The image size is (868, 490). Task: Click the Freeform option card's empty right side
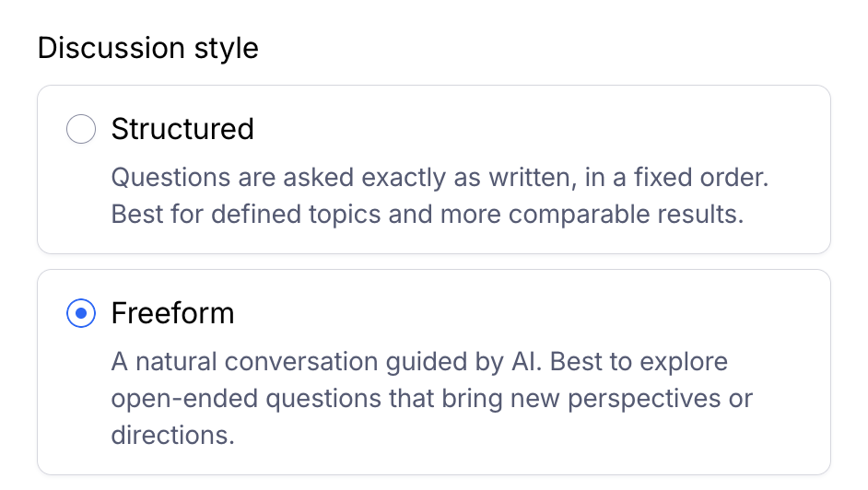[x=645, y=314]
